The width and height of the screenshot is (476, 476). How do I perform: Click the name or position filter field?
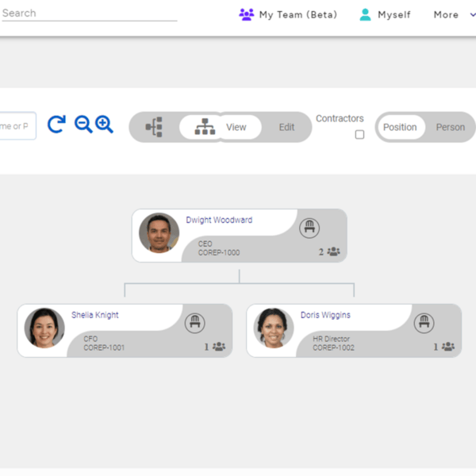(x=17, y=126)
